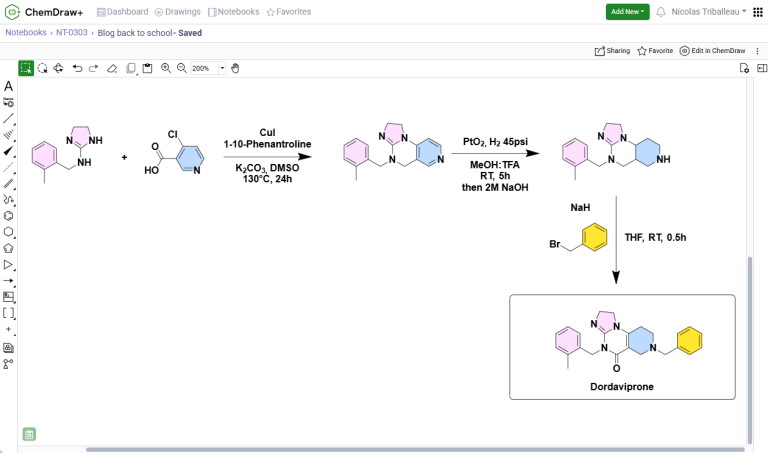Screen dimensions: 768x453
Task: Click the undo arrow in toolbar
Action: [x=77, y=68]
